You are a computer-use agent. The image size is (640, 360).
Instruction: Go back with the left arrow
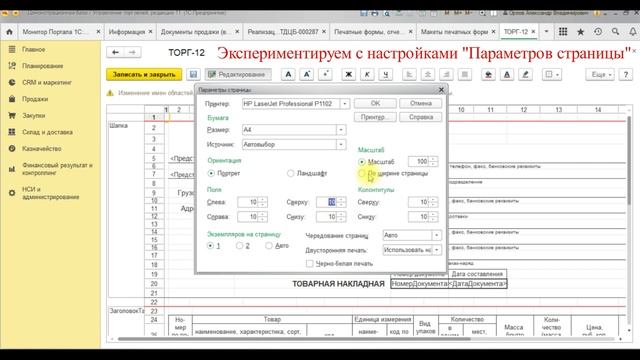[x=116, y=52]
